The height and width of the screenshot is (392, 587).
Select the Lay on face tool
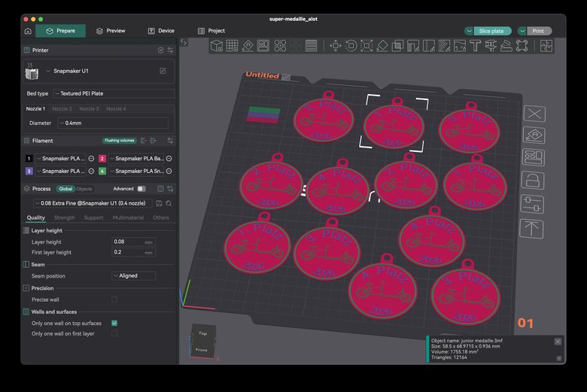click(x=382, y=46)
